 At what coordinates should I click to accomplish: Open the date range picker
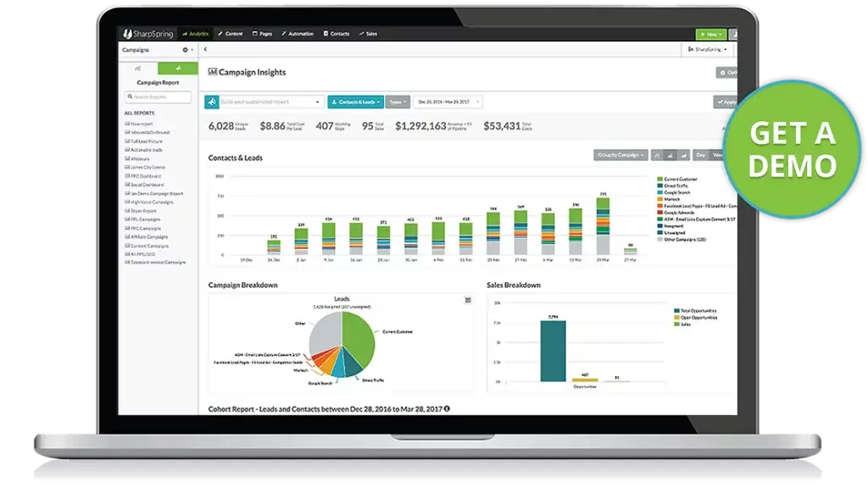[448, 102]
